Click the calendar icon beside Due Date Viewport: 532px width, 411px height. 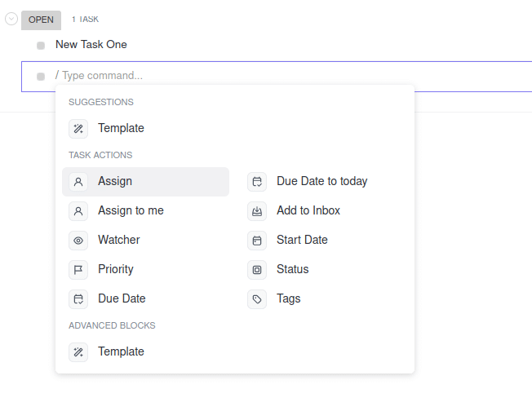coord(78,299)
